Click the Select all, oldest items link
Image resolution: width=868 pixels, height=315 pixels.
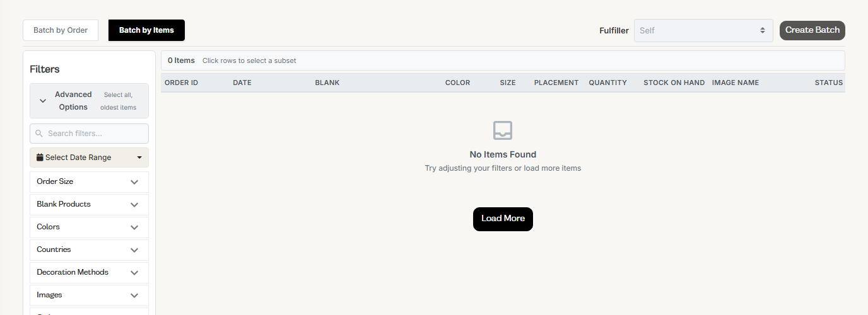118,101
